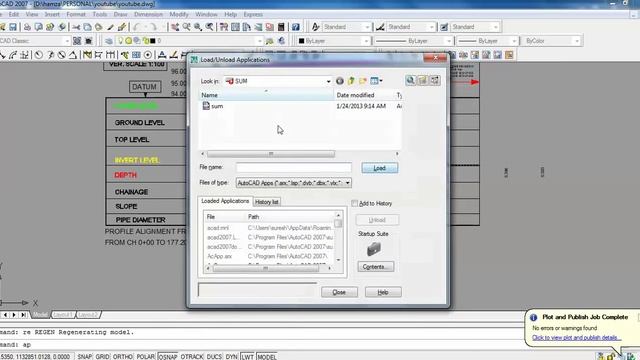Open the layer control dropdown
Image resolution: width=640 pixels, height=360 pixels.
point(259,41)
